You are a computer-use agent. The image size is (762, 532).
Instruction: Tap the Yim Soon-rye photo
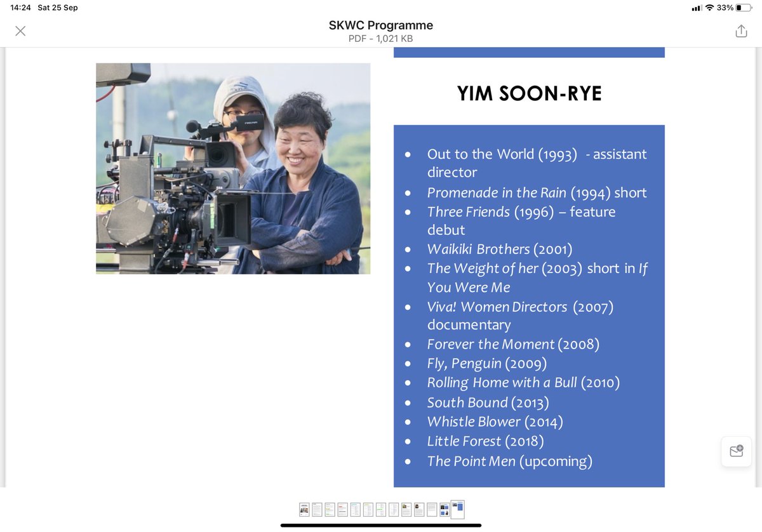(232, 168)
